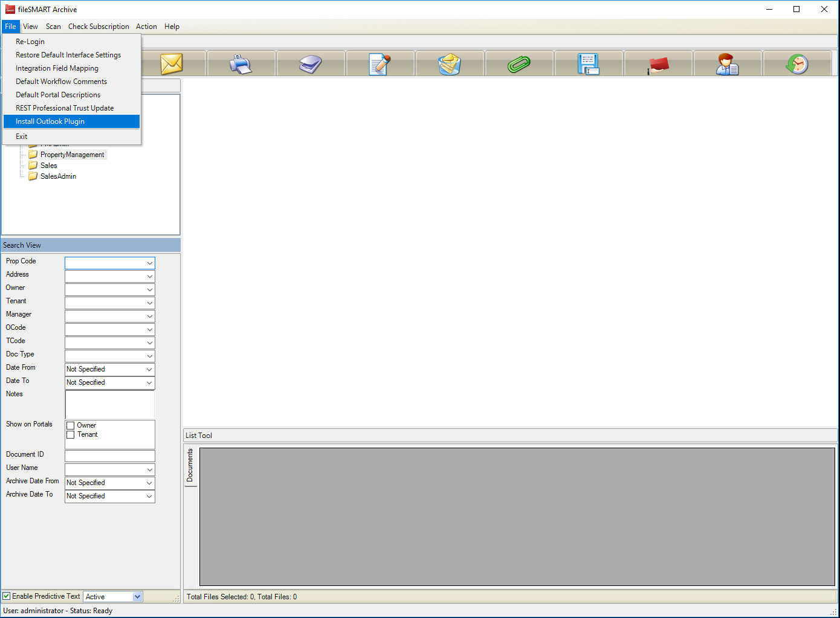Click the blue floppy disk save icon

(x=588, y=63)
